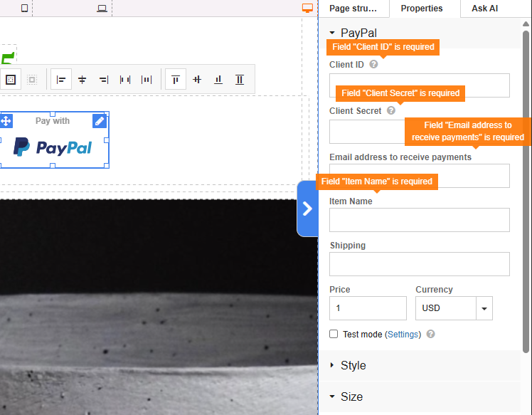Expand the Style section
This screenshot has width=532, height=415.
(353, 365)
